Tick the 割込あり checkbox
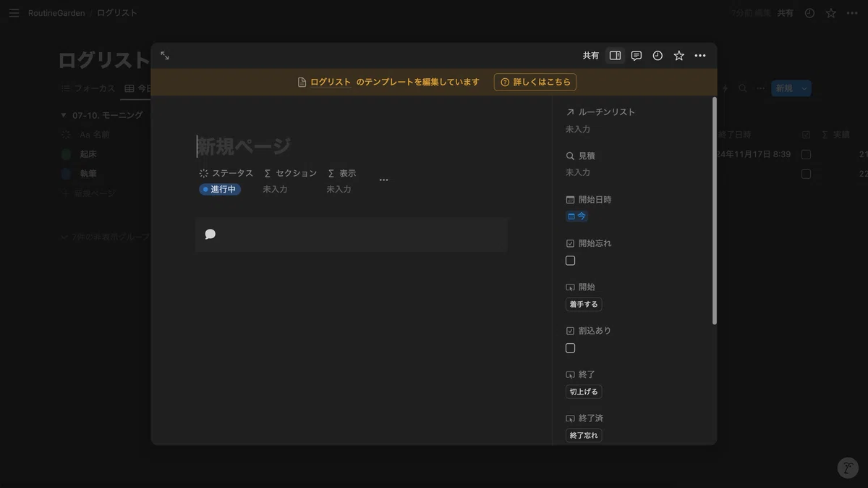Viewport: 868px width, 488px height. tap(570, 348)
